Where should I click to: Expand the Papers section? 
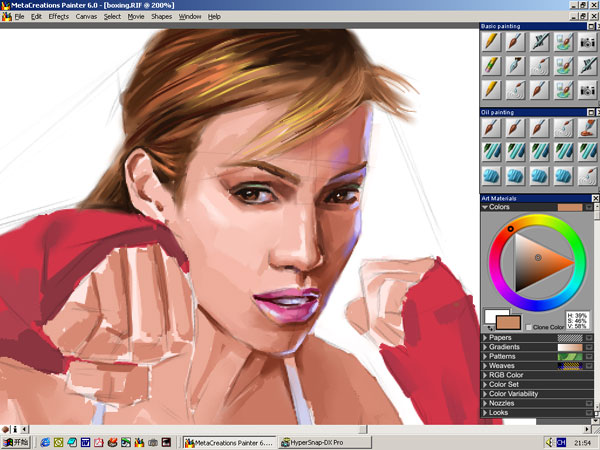click(485, 338)
